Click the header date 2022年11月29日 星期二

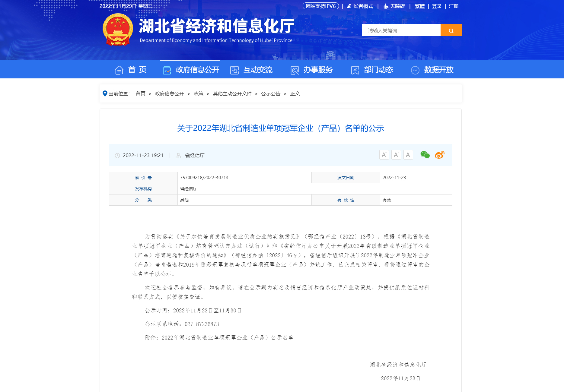point(126,6)
